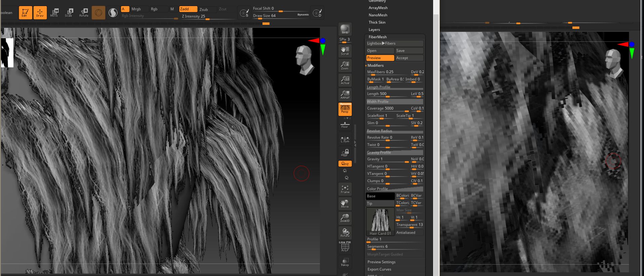Toggle the Persp perspective button
This screenshot has width=644, height=276.
345,109
